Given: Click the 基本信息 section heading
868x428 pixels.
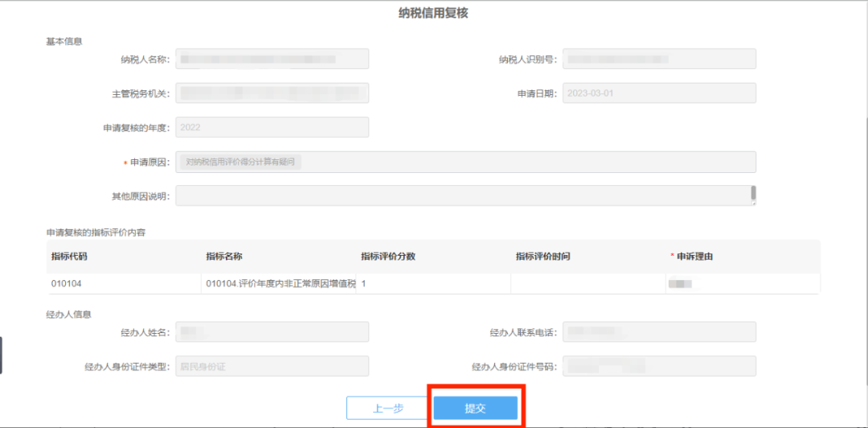Looking at the screenshot, I should tap(64, 40).
